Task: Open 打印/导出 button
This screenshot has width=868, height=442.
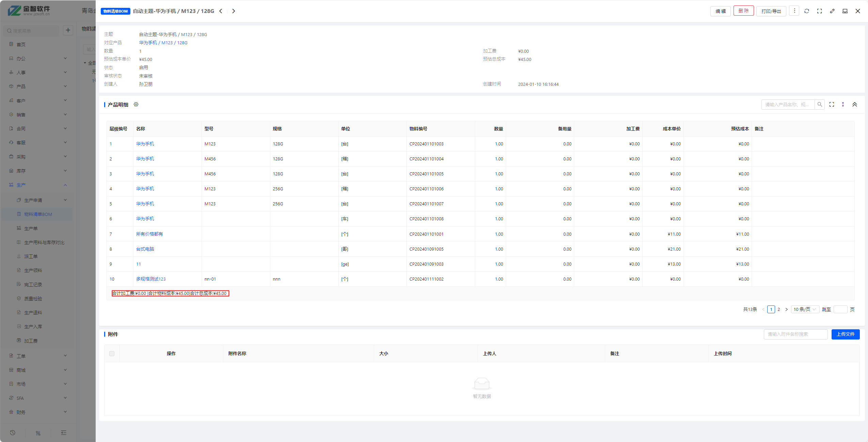Action: 771,11
